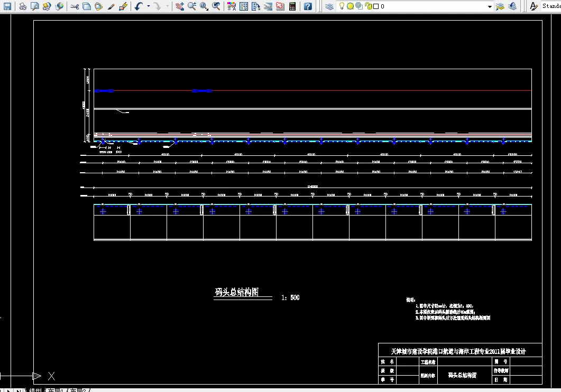Click the Save (floppy disk) icon
The width and height of the screenshot is (561, 392).
(7, 6)
